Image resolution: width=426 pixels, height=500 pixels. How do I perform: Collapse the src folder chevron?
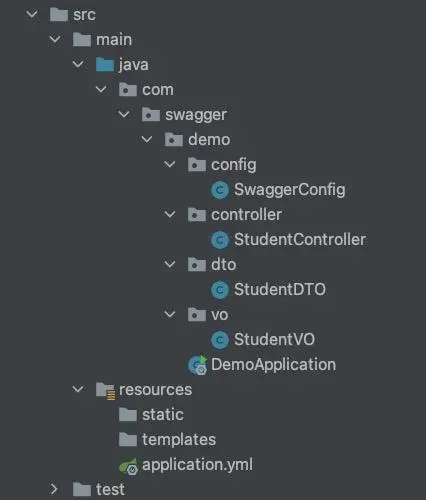pos(32,14)
